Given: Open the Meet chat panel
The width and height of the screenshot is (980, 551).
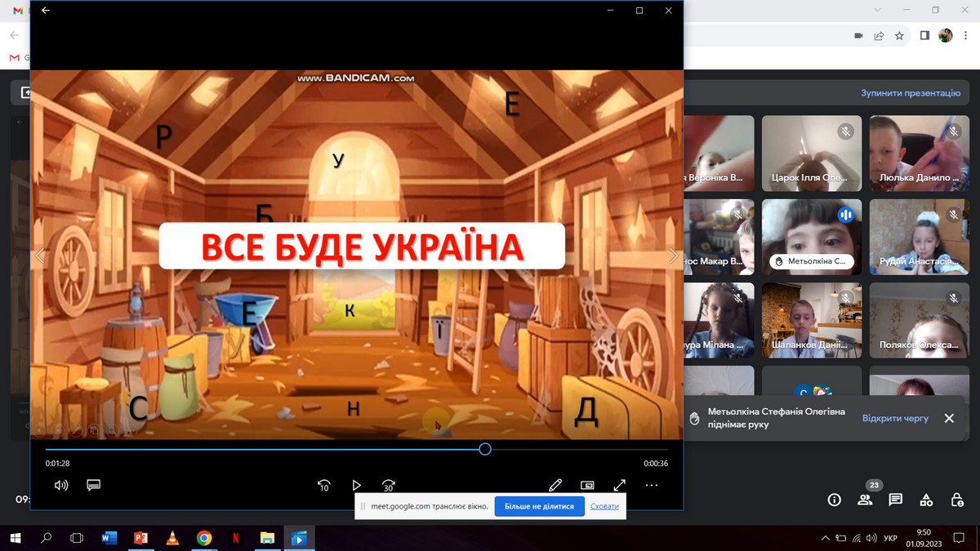Looking at the screenshot, I should click(x=896, y=500).
